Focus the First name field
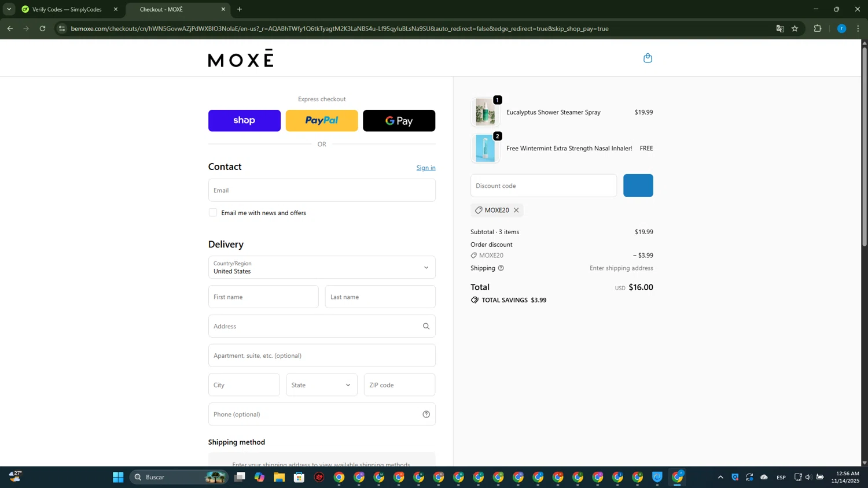868x488 pixels. coord(263,297)
